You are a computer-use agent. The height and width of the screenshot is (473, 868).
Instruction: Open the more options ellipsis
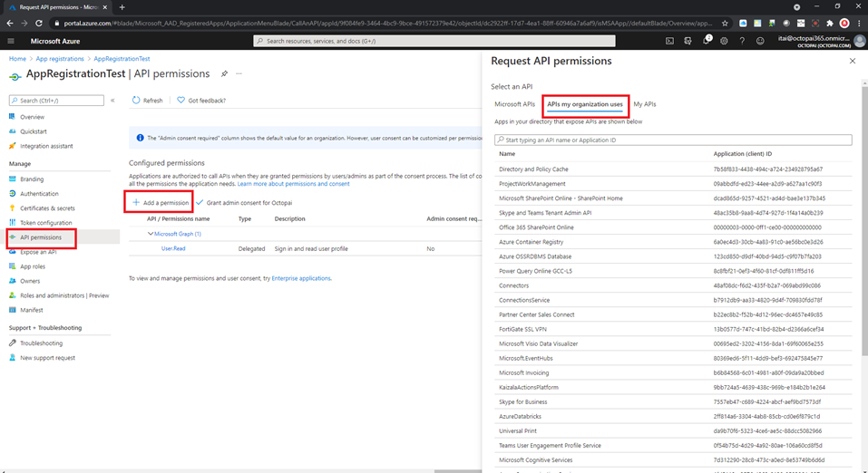(239, 73)
